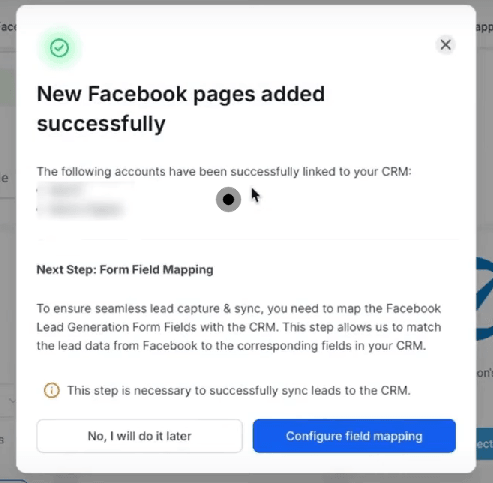Click the "To ensure seamless lead capture" paragraph
This screenshot has width=493, height=483.
click(239, 327)
